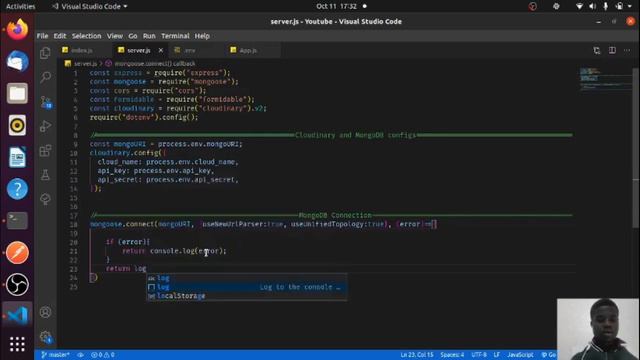Change end of line sequence LF
This screenshot has height=360, width=640.
pos(497,355)
